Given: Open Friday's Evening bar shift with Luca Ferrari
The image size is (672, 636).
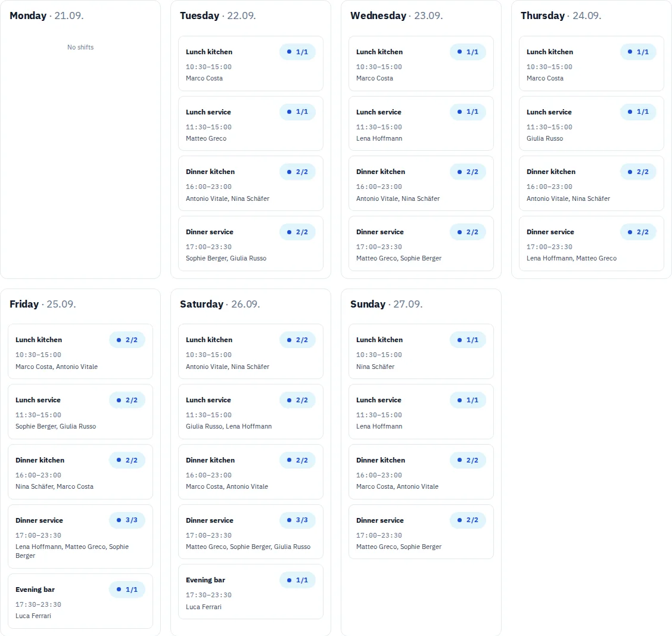Looking at the screenshot, I should point(80,601).
